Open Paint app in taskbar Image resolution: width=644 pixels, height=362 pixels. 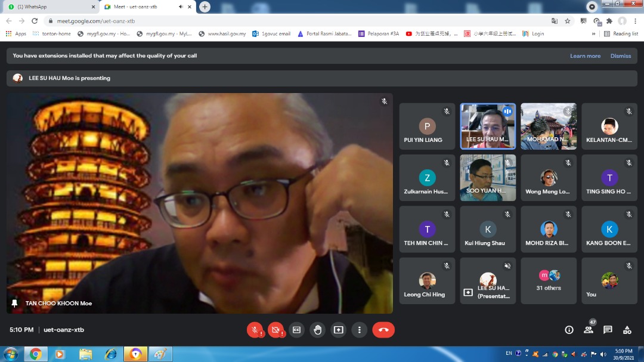(160, 354)
